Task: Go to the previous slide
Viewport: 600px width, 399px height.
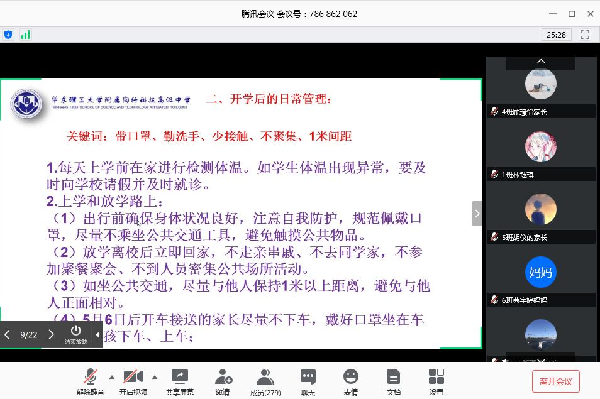Action: (7, 335)
